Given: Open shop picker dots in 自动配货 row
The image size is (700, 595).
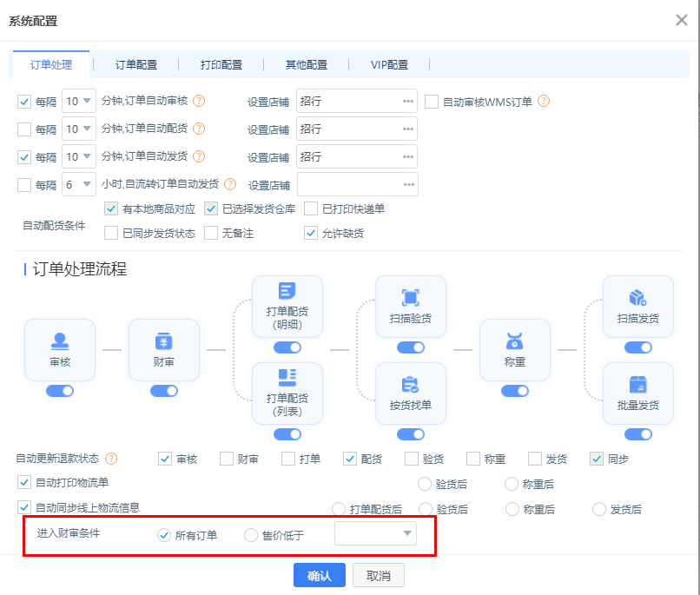Looking at the screenshot, I should [408, 129].
